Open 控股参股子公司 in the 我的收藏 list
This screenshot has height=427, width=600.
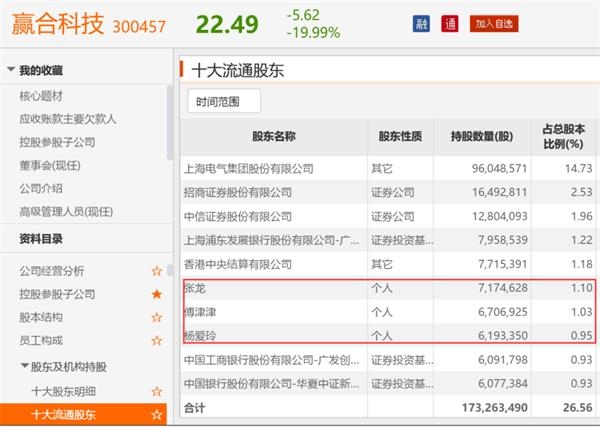coord(57,142)
